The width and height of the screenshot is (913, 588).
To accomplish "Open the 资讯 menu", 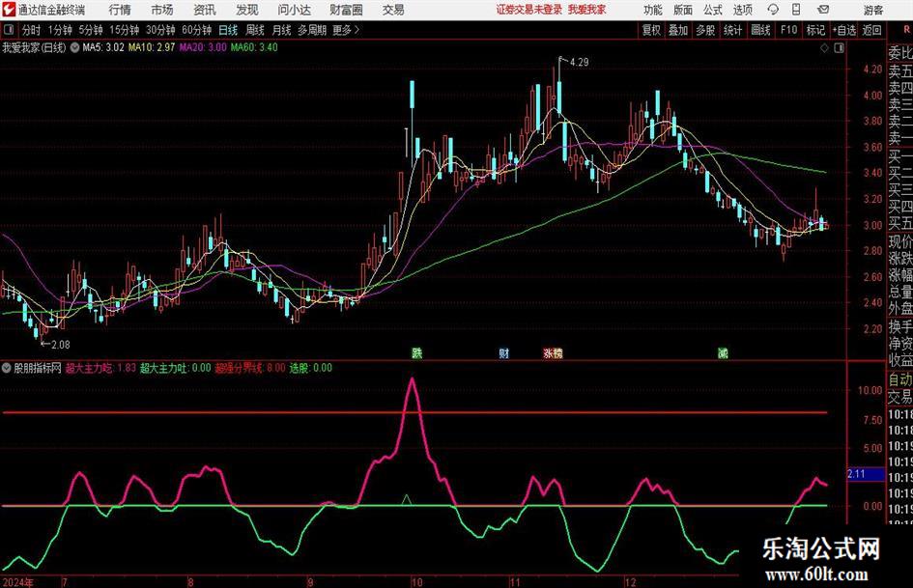I will (205, 10).
